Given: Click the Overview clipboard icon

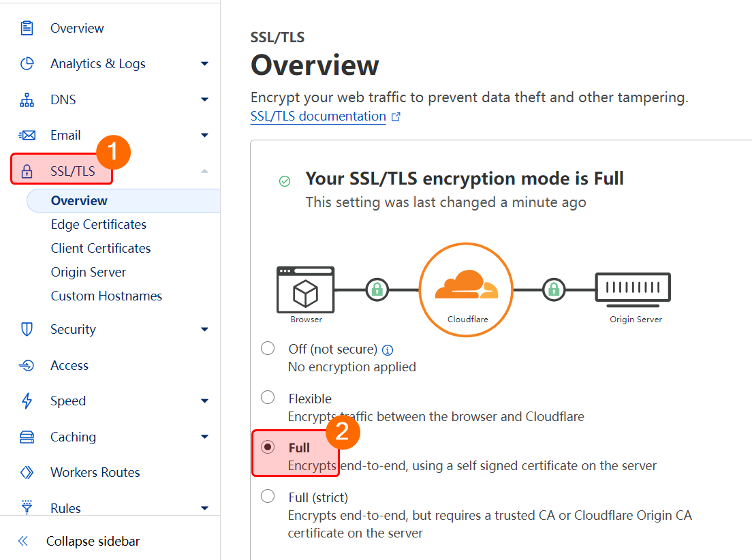Looking at the screenshot, I should (27, 28).
